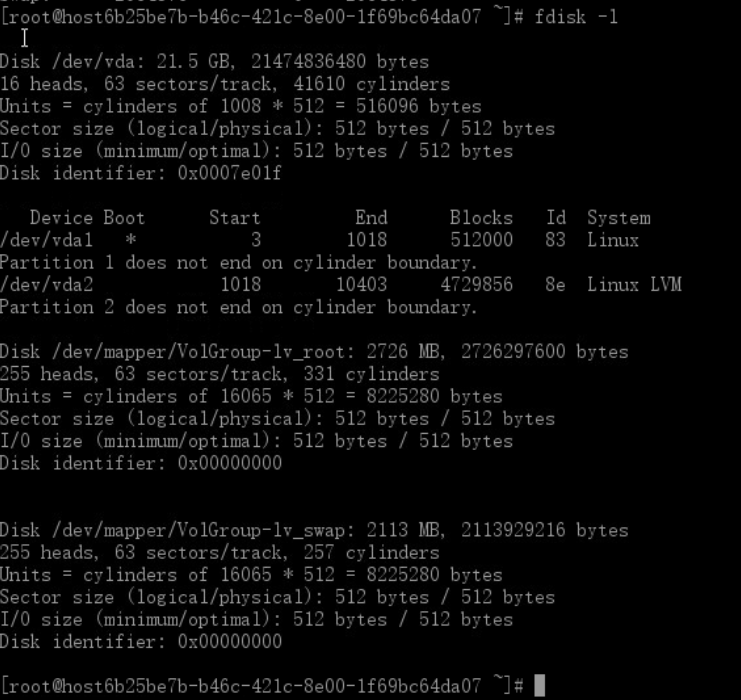The height and width of the screenshot is (700, 741).
Task: Click the 512000 blocks value
Action: tap(481, 240)
